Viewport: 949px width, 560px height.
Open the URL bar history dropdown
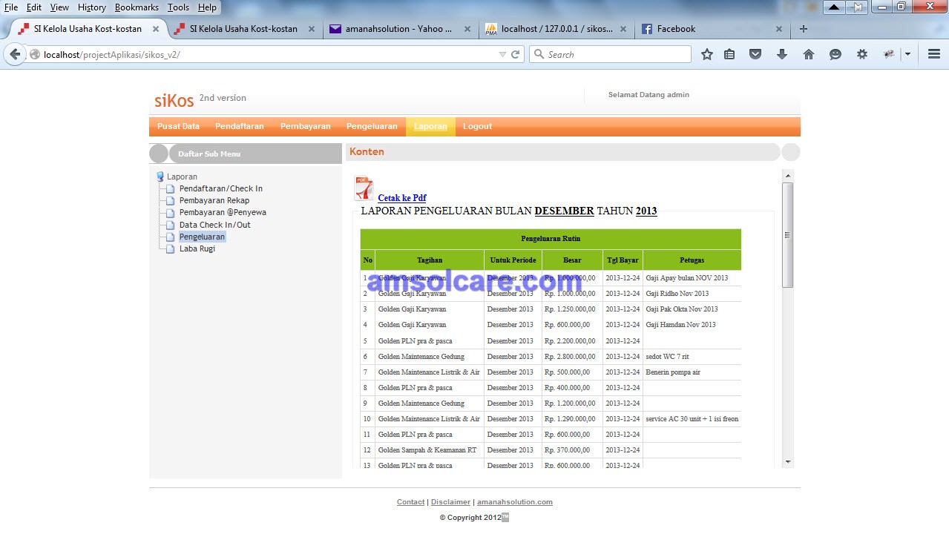(502, 54)
